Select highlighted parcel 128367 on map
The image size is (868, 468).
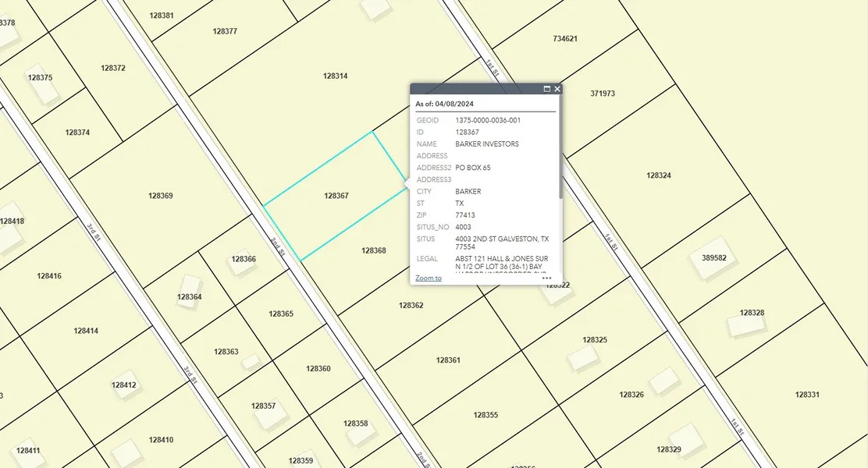[336, 196]
